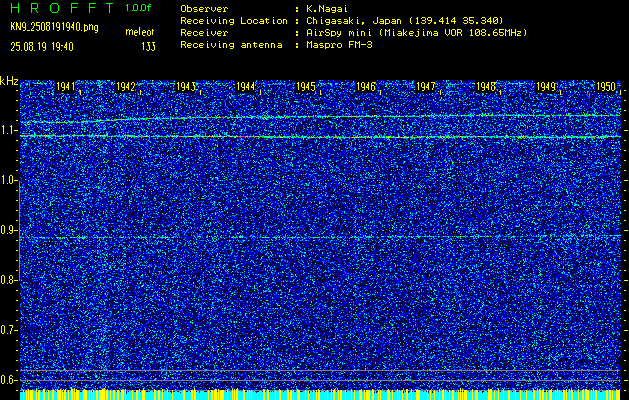
Task: Select the observer name K.Nagai
Action: pyautogui.click(x=327, y=8)
